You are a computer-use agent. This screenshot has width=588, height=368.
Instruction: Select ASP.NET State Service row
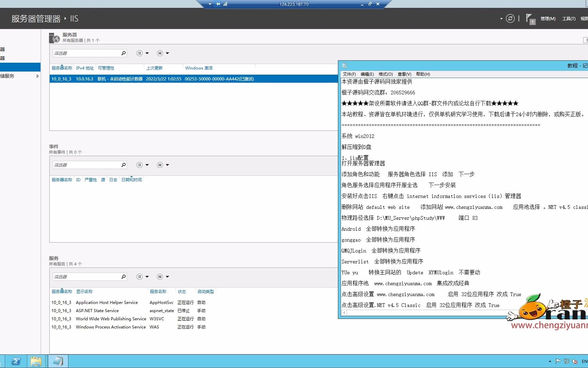tap(194, 311)
